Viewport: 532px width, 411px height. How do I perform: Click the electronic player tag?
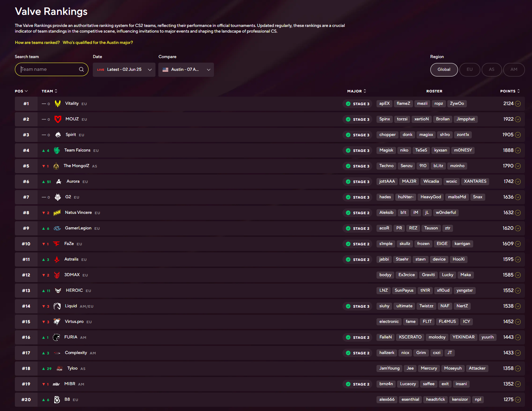point(389,322)
